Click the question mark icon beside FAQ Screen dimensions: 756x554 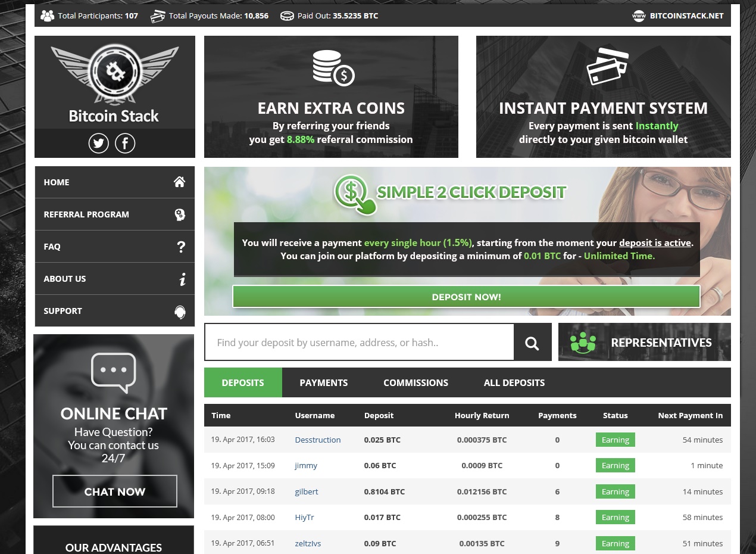181,247
